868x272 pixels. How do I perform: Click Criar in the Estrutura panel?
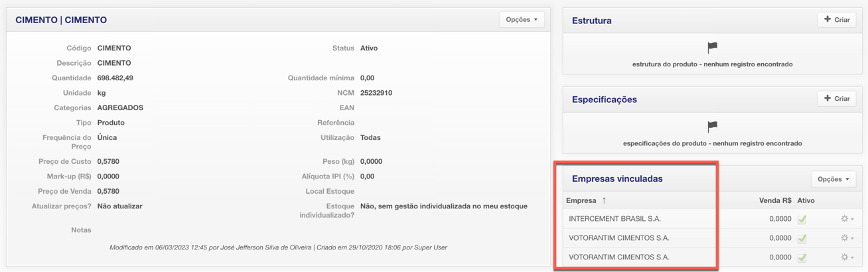836,20
